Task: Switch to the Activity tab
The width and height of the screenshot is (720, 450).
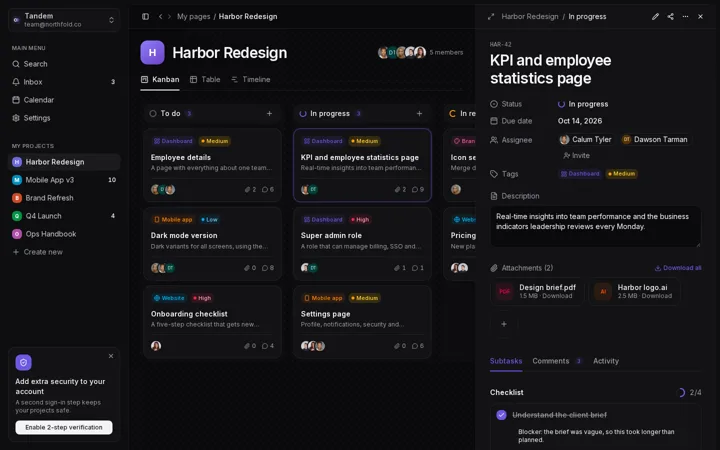Action: pyautogui.click(x=606, y=361)
